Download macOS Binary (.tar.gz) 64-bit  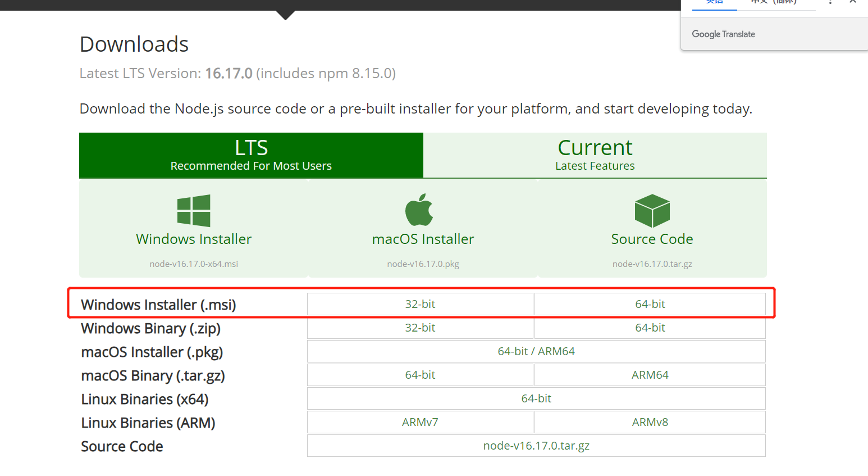pyautogui.click(x=420, y=375)
